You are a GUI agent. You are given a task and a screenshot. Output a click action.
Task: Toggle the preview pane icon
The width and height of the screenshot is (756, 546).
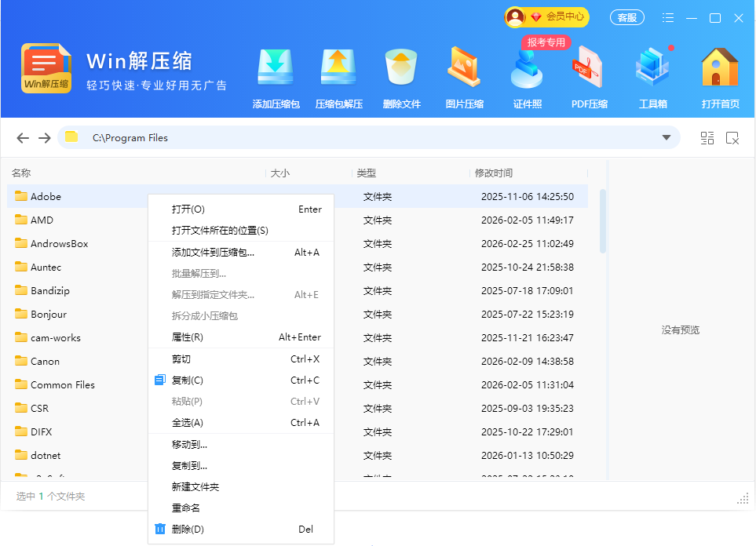732,138
